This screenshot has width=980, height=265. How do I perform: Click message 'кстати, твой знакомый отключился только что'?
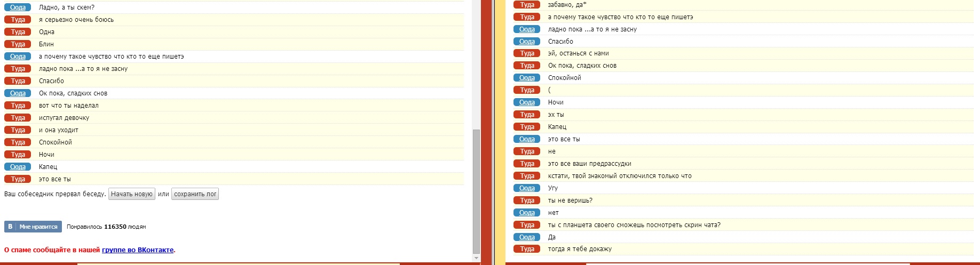click(620, 176)
